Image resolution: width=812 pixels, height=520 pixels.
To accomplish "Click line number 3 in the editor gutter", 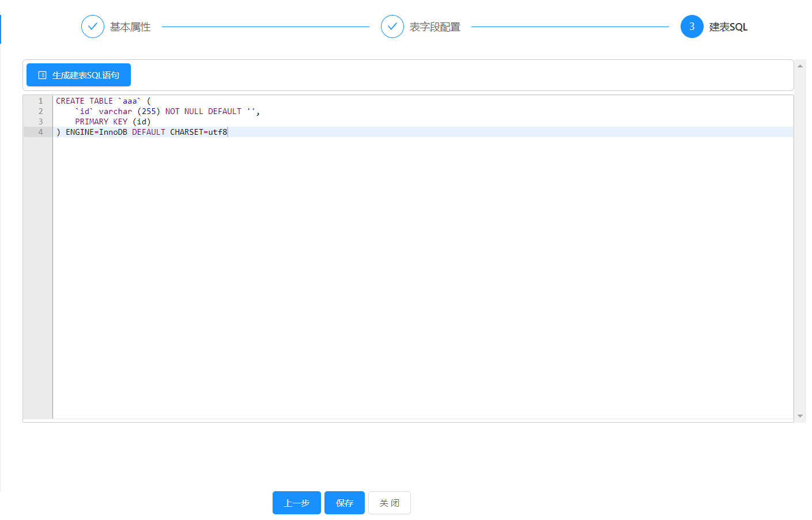I will (40, 122).
